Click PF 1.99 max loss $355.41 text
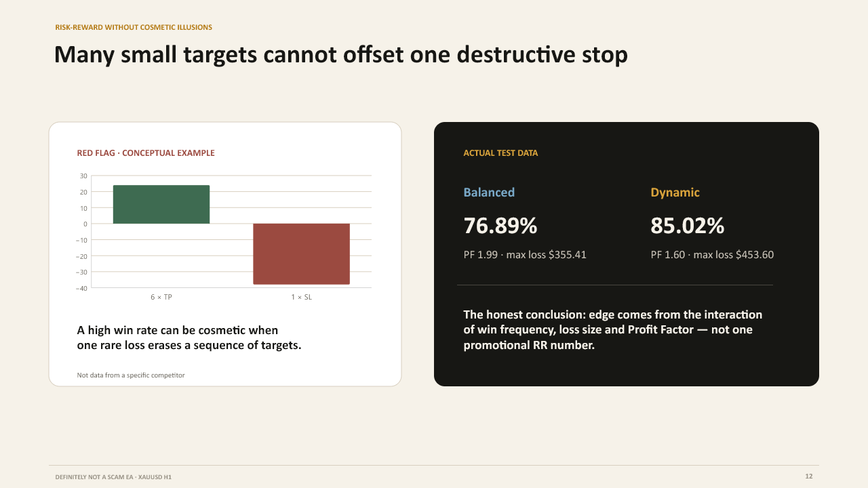This screenshot has height=488, width=868. [x=525, y=255]
